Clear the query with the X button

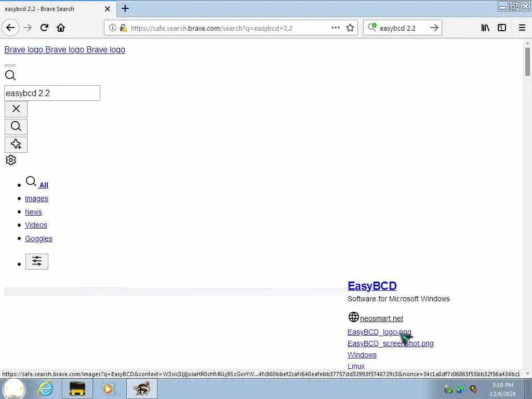click(16, 109)
